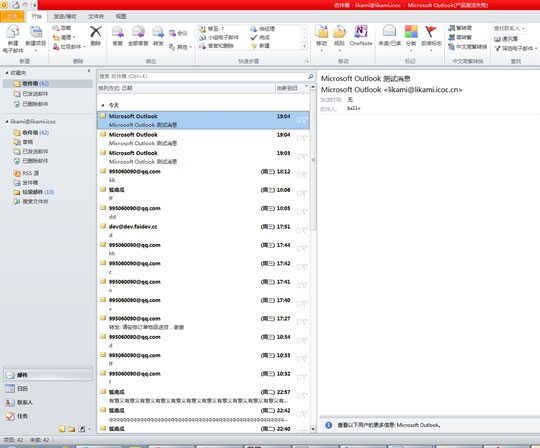Image resolution: width=540 pixels, height=448 pixels.
Task: Toggle flag on the selected 19:04 Microsoft Outlook email
Action: pyautogui.click(x=304, y=120)
